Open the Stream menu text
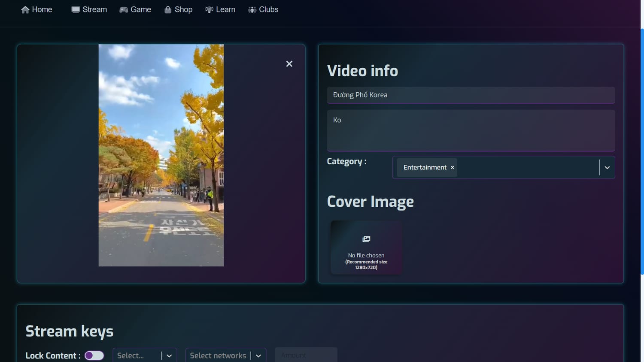Screen dimensions: 644x362 94,9
